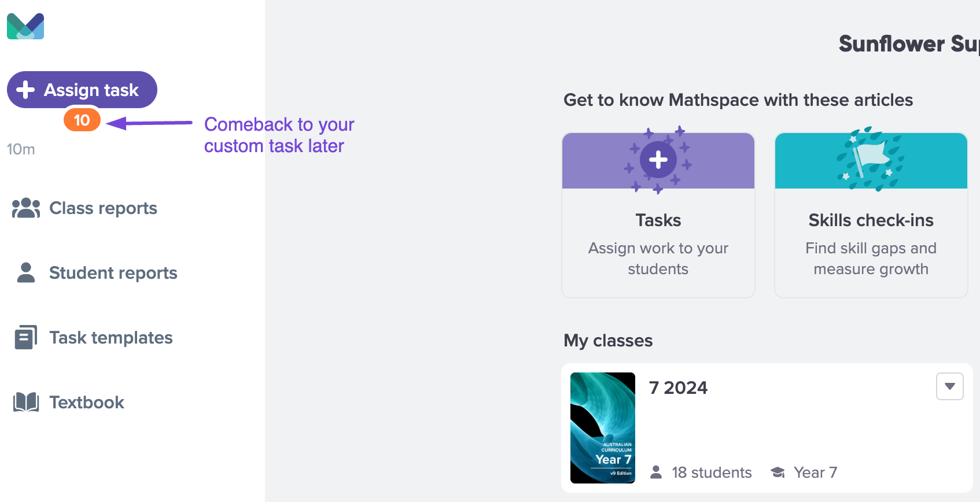
Task: Open the Class reports menu item
Action: [84, 208]
